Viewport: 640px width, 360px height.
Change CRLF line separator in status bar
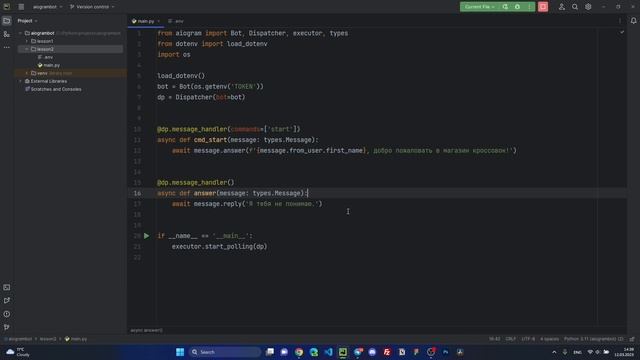click(510, 339)
